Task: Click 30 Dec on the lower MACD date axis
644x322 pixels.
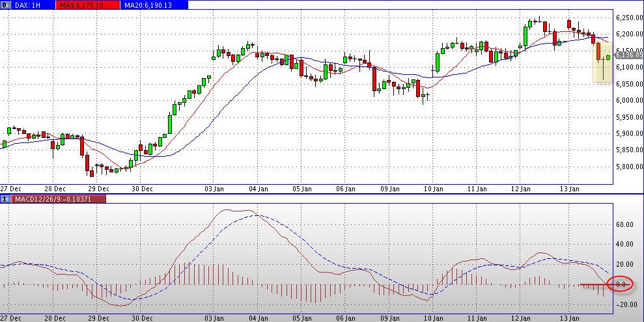Action: pos(141,318)
